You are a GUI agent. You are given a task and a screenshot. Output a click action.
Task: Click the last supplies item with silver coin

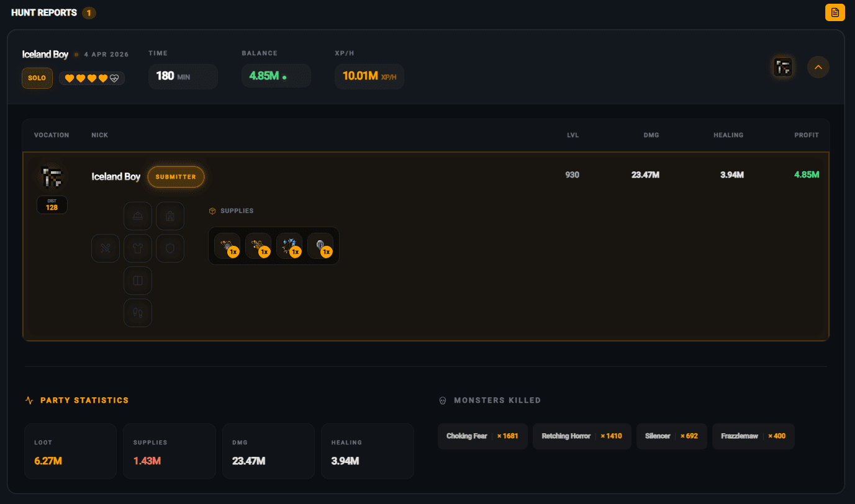(320, 246)
